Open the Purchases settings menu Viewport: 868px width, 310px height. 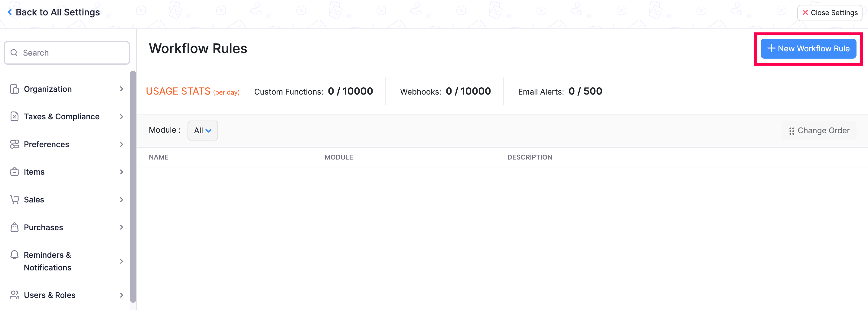[x=121, y=227]
